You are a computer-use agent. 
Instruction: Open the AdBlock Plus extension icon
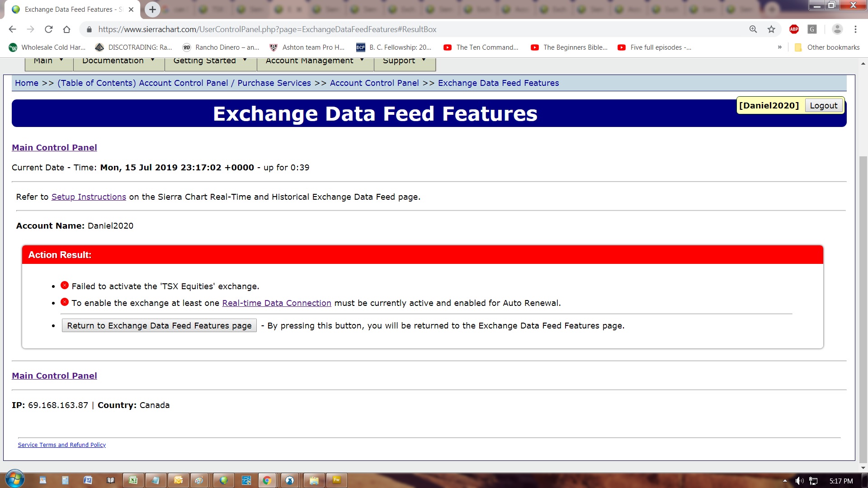(794, 29)
